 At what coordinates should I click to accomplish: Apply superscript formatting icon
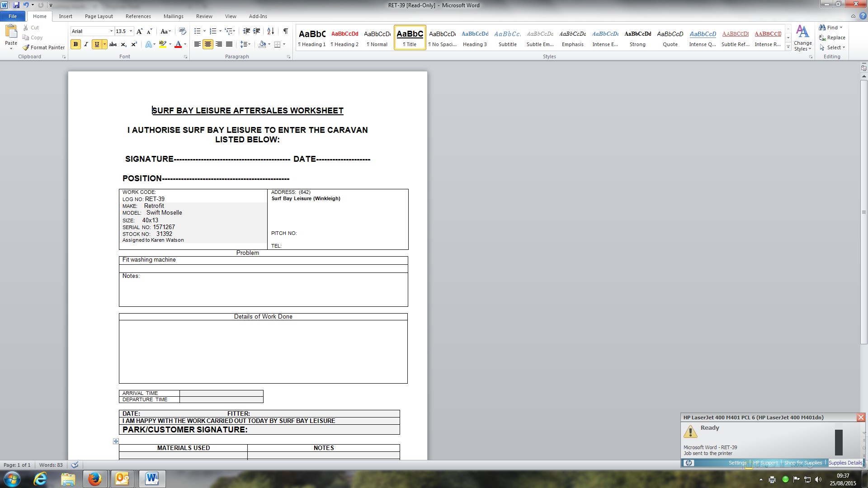point(134,44)
